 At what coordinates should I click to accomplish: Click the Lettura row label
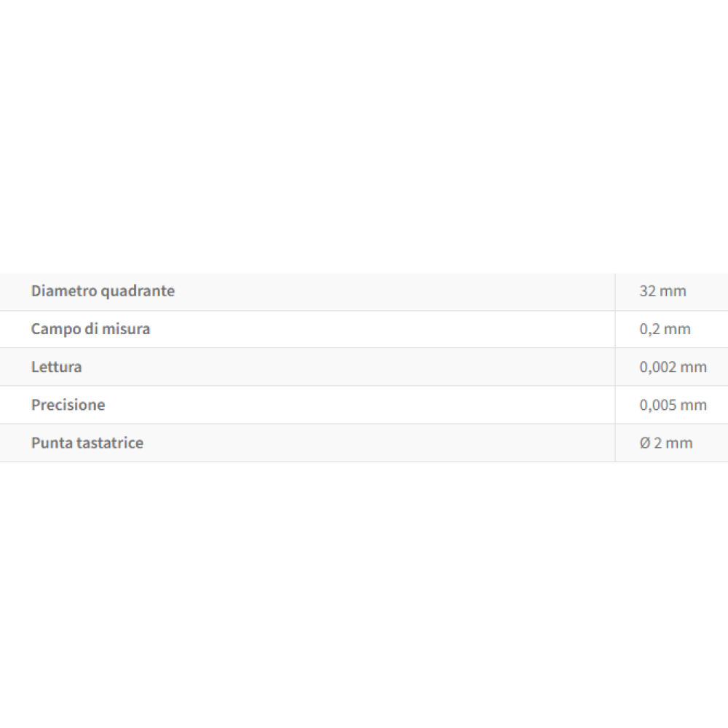(x=57, y=367)
